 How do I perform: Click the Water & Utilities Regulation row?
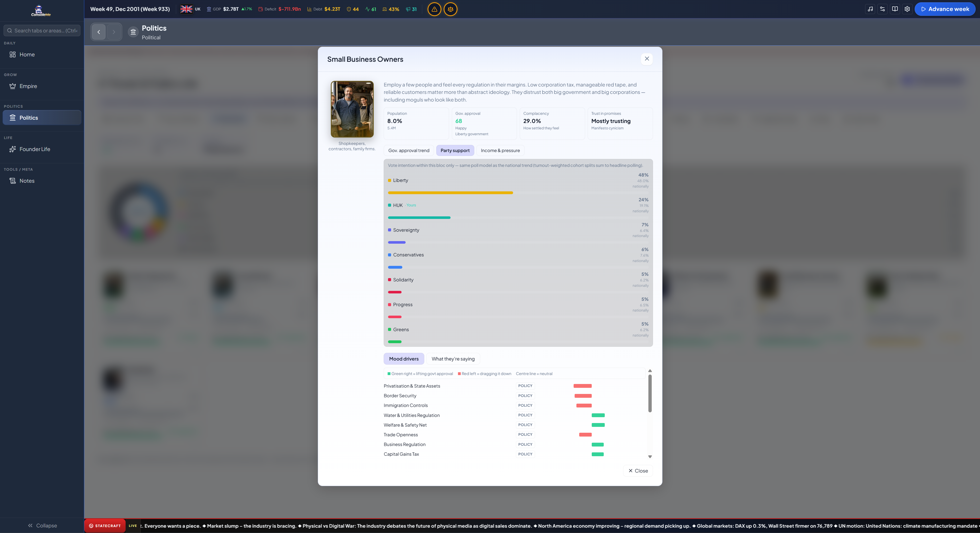[x=514, y=415]
